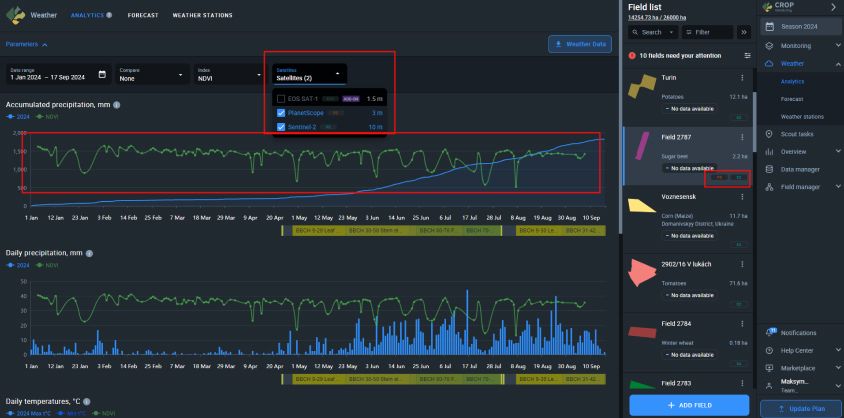Click the Crop Monitoring logo beside Weather
This screenshot has height=418, width=844.
point(16,15)
